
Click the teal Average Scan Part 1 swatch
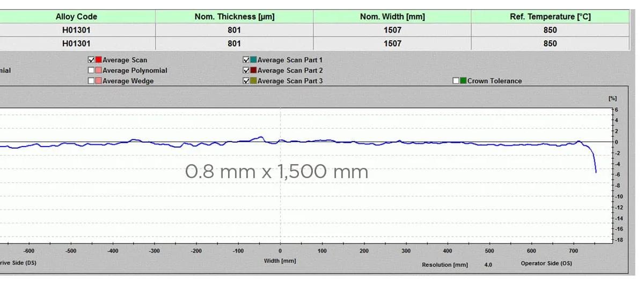(x=253, y=60)
